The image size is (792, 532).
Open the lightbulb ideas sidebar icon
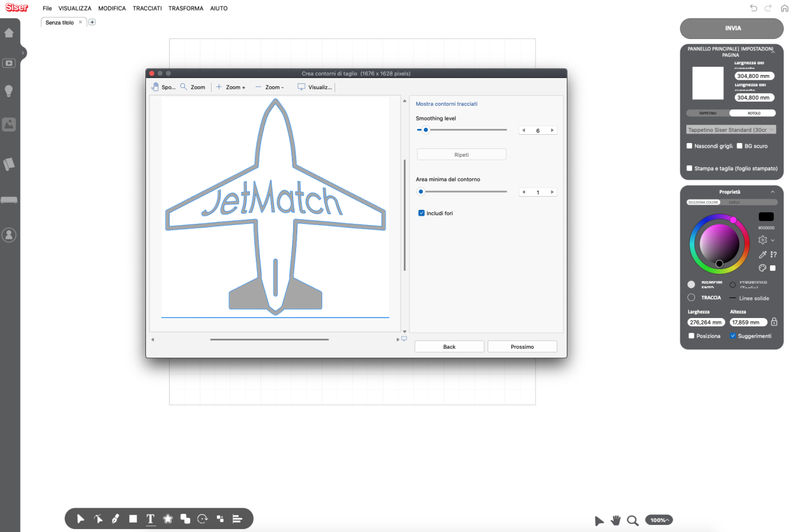tap(9, 90)
